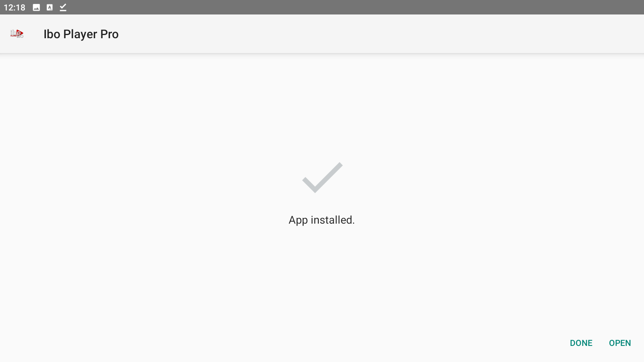Tap the 12:18 clock in the status bar
The image size is (644, 362).
[x=14, y=7]
